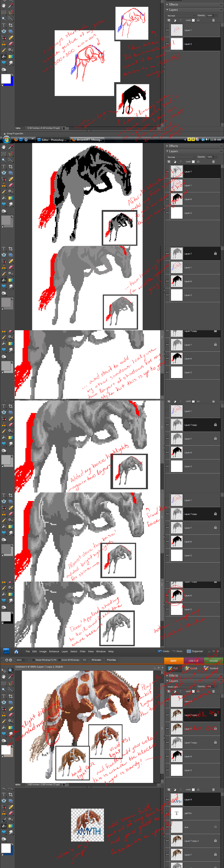Click the Undo button
The height and width of the screenshot is (868, 224).
pyautogui.click(x=164, y=651)
